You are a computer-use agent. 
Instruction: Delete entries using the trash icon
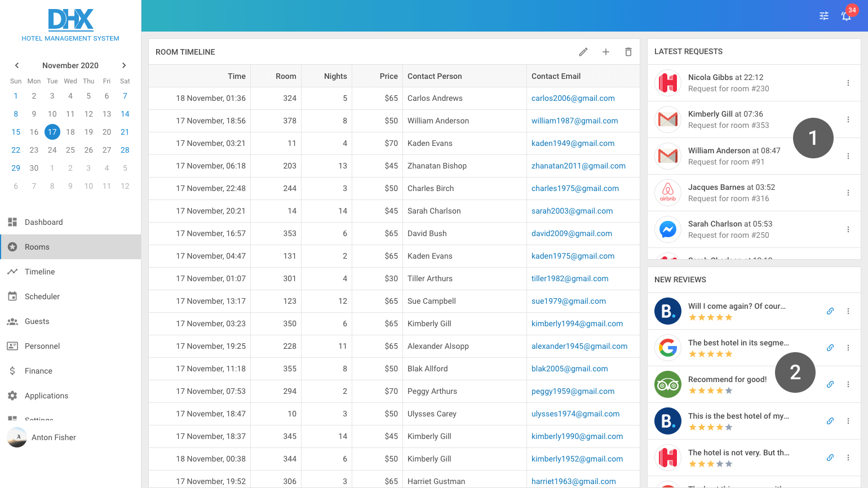pyautogui.click(x=628, y=51)
